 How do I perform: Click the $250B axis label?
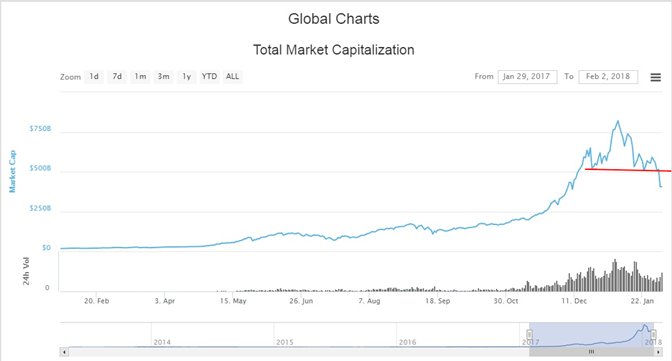coord(40,208)
